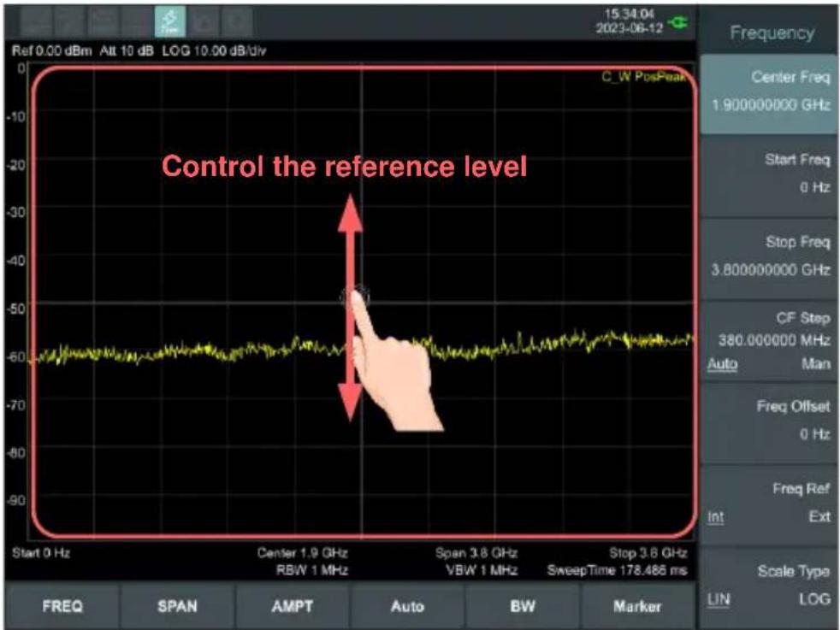
Task: Click the VBW 1 MHz readout
Action: click(482, 570)
